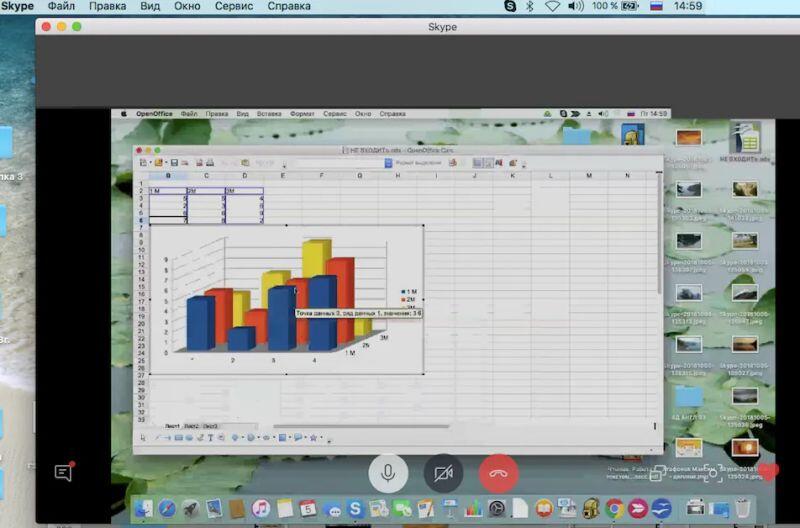Send a heart reaction in the call
This screenshot has height=528, width=800.
click(768, 472)
